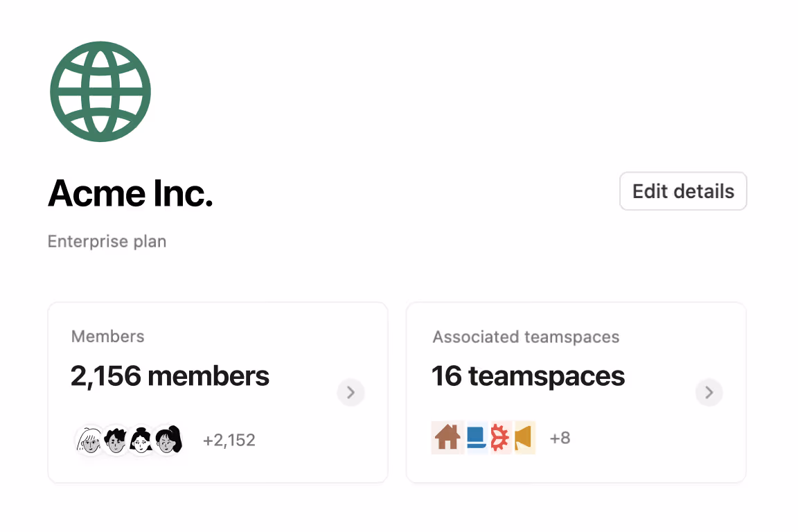The image size is (798, 532).
Task: Select the blue laptop teamspace icon
Action: point(473,438)
